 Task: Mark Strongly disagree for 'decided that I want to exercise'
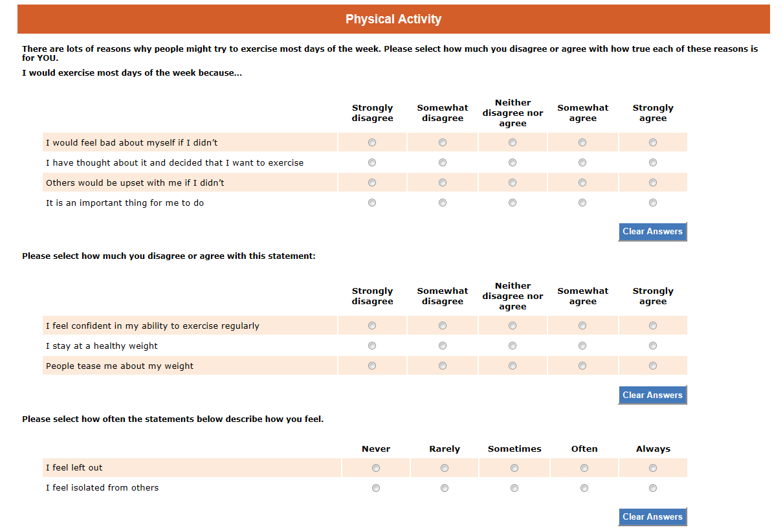coord(372,162)
